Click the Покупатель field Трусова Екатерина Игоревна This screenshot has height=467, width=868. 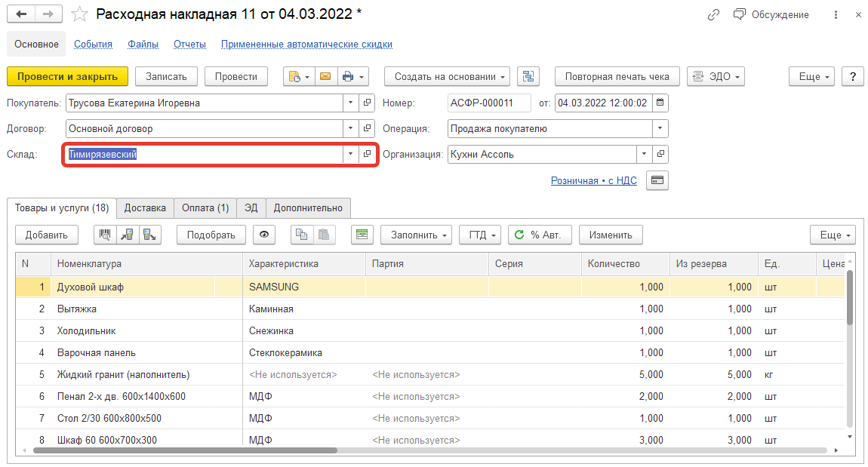click(205, 103)
